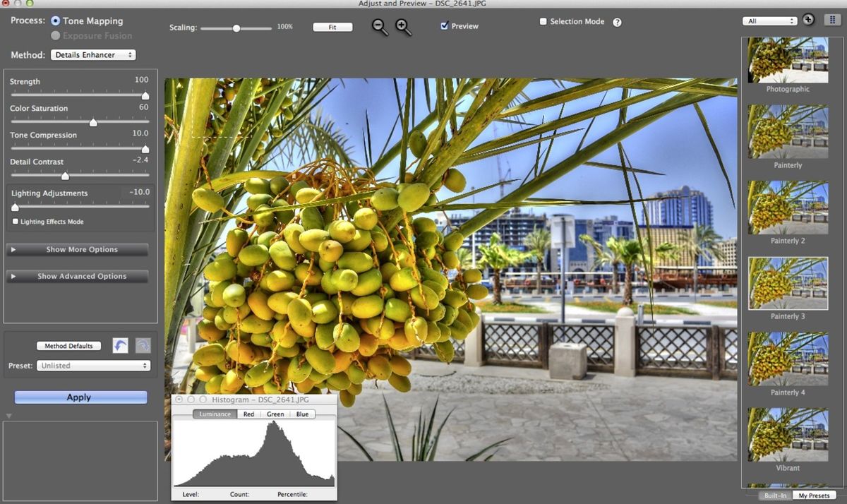847x504 pixels.
Task: Click the redo arrow button
Action: pos(143,345)
